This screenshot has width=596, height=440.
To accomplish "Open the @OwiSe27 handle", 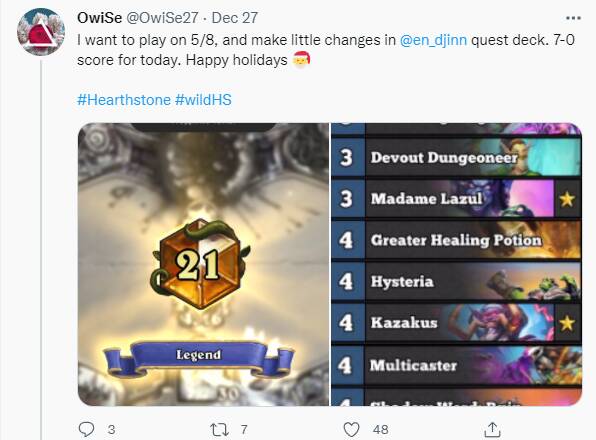I will tap(162, 18).
